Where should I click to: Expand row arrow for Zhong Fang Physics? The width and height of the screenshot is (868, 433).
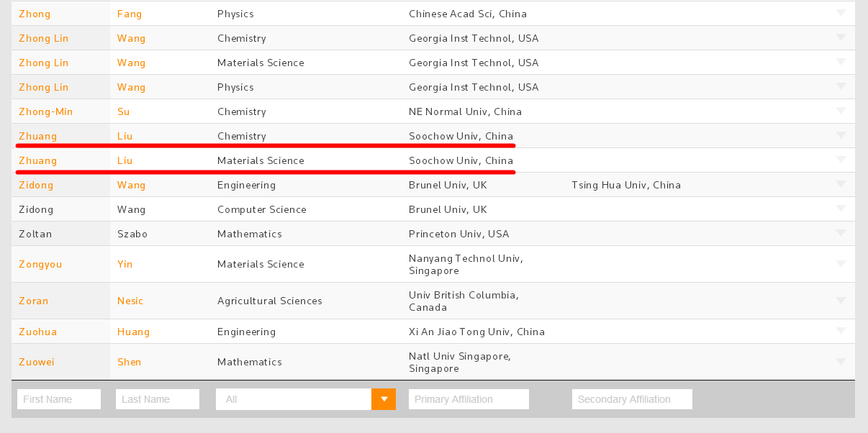coord(841,13)
